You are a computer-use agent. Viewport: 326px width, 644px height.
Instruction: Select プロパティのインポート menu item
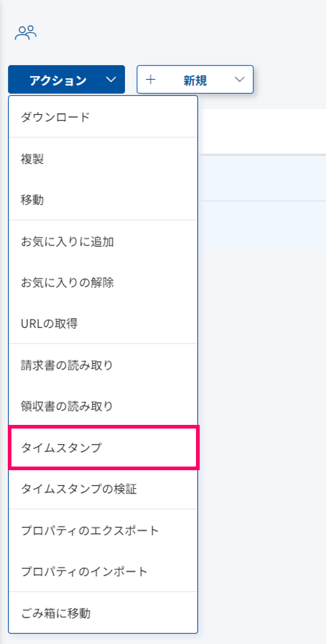[x=84, y=571]
